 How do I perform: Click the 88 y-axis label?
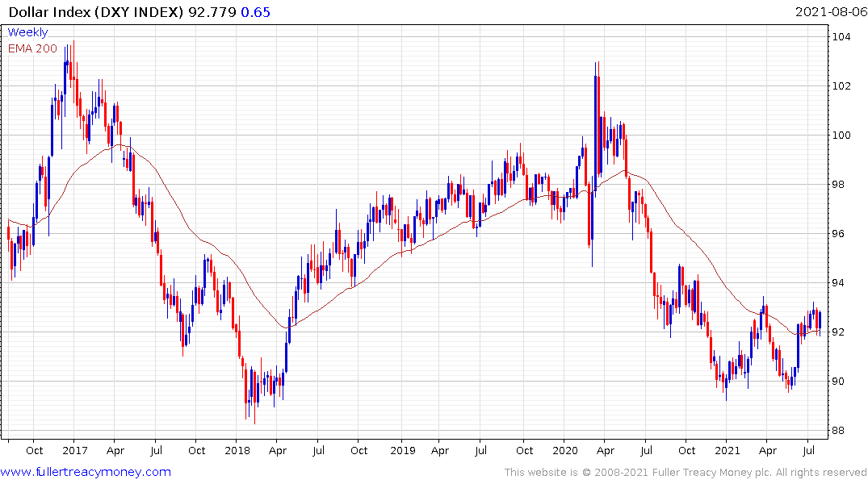tap(838, 431)
